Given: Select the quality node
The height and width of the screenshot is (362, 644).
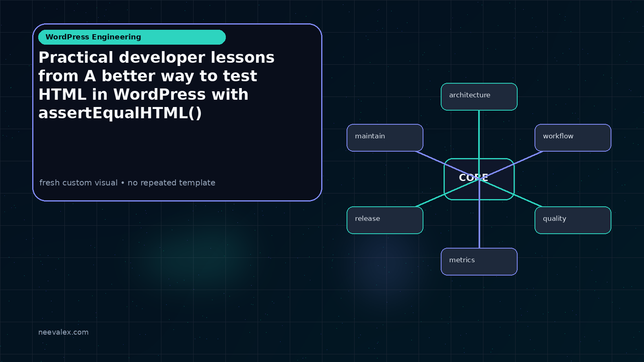Looking at the screenshot, I should (x=573, y=220).
